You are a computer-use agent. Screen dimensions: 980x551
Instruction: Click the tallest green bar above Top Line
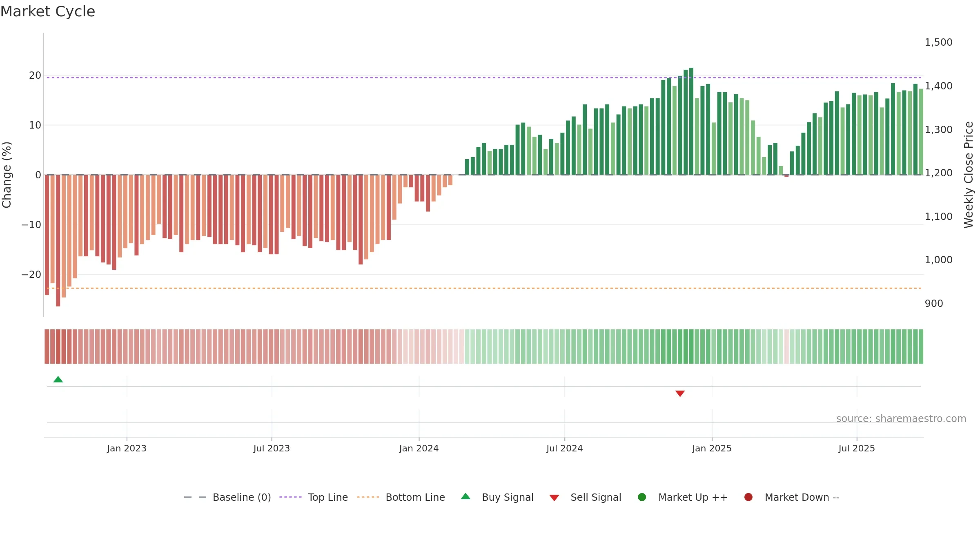691,121
